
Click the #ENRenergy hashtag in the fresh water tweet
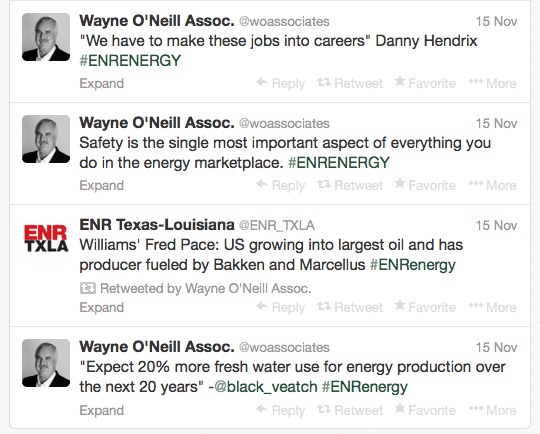tap(365, 387)
